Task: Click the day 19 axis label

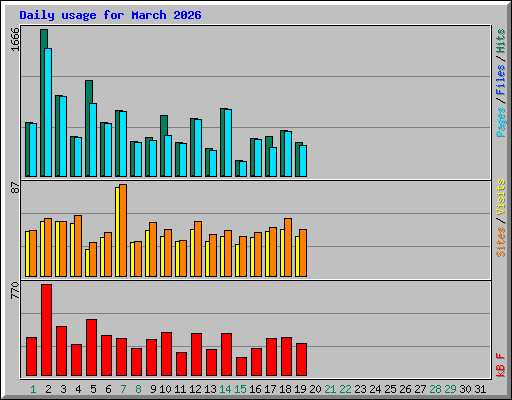Action: (300, 389)
